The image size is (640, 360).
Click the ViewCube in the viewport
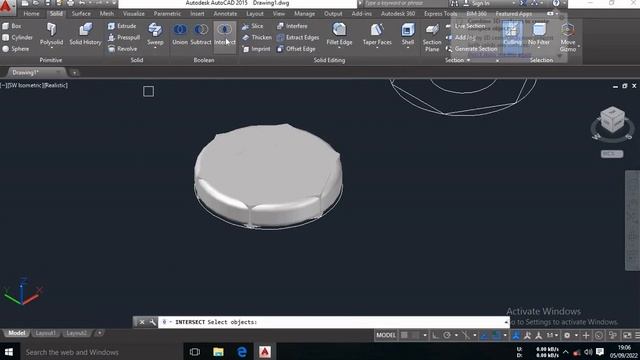(612, 120)
